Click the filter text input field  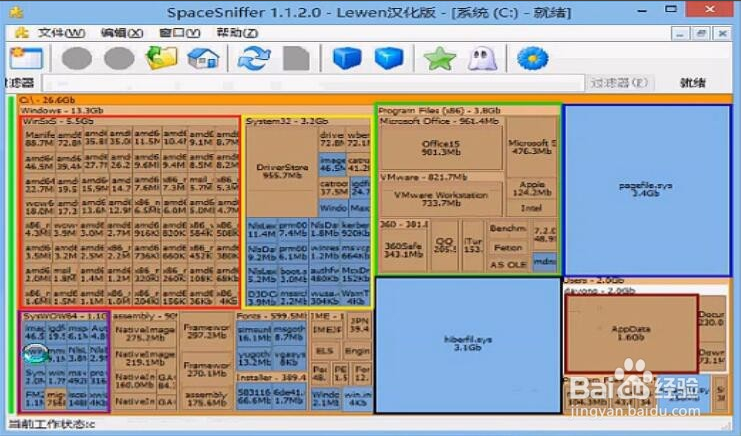[x=313, y=83]
